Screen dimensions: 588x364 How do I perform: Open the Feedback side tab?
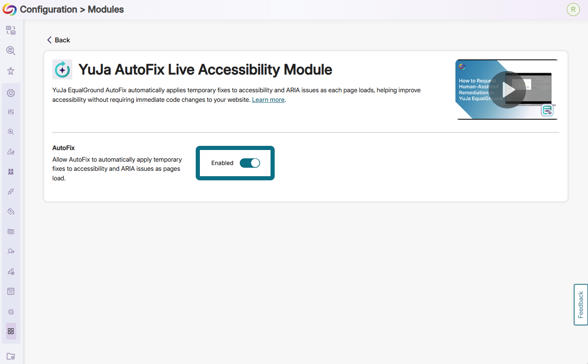[581, 305]
